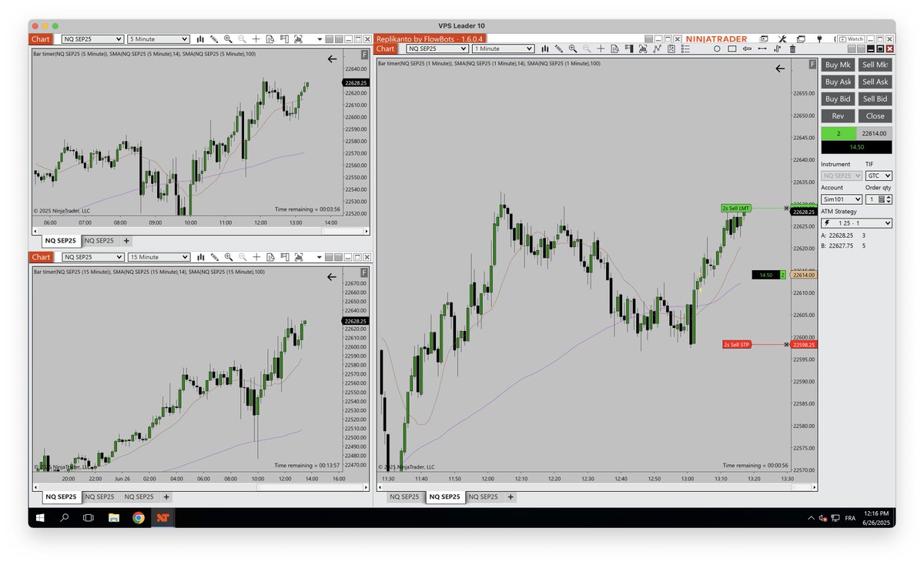Click Buy Bid button
The image size is (924, 565).
click(x=838, y=99)
